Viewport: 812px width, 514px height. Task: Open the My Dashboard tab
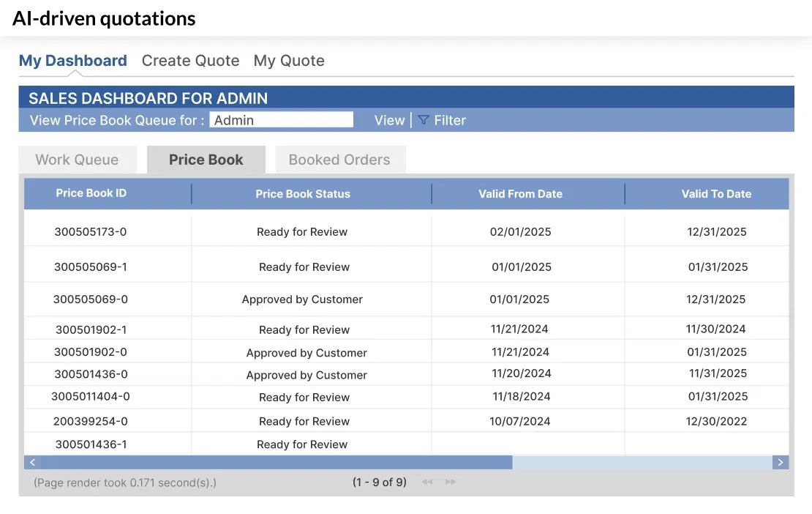[73, 61]
